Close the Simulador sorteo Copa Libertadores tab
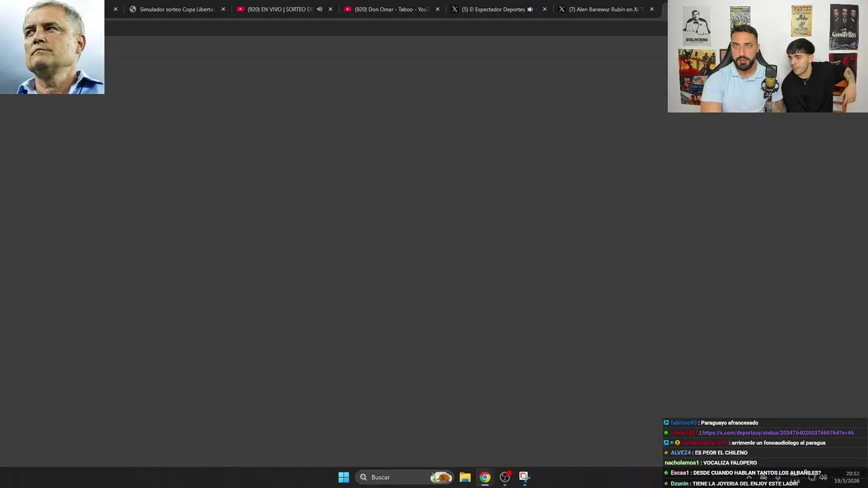Screen dimensions: 868x488 (x=223, y=9)
